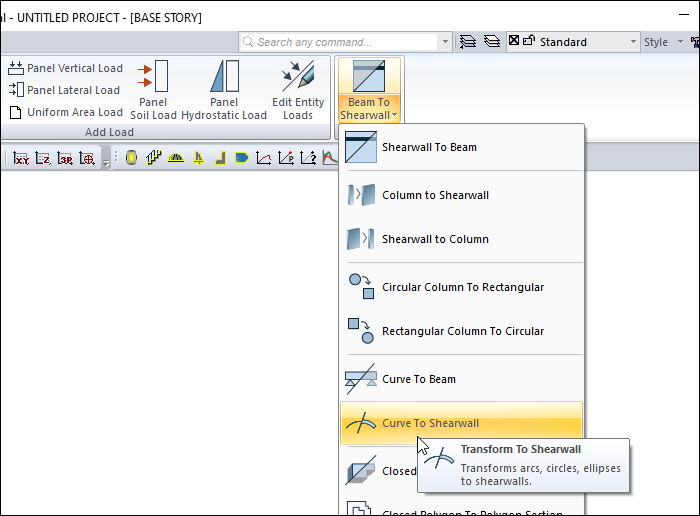The image size is (700, 516).
Task: Click the curve graph axes icon
Action: click(263, 158)
